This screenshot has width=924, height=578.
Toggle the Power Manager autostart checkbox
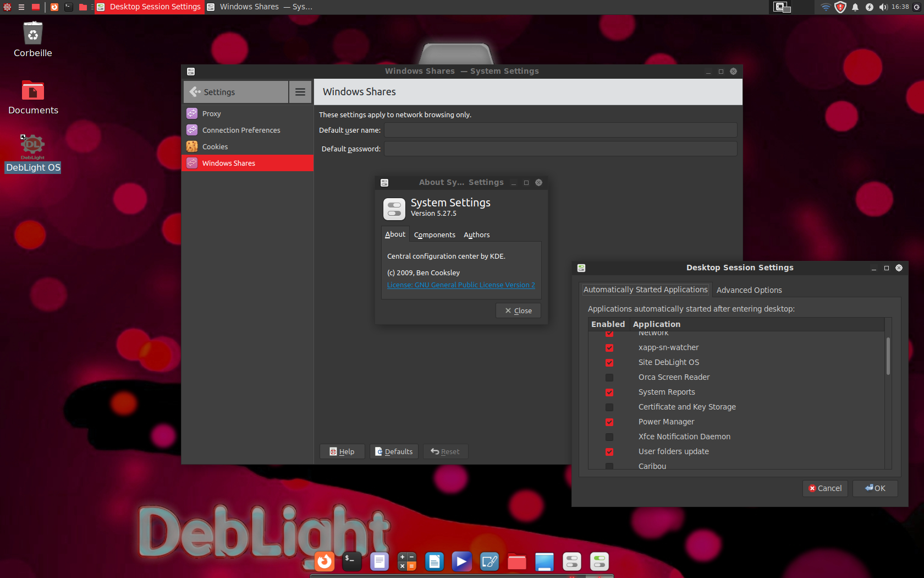pos(609,422)
